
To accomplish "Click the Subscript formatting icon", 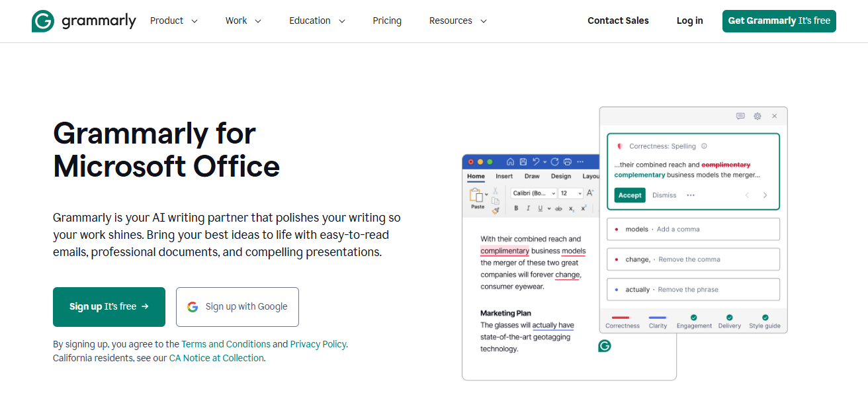I will pyautogui.click(x=572, y=208).
